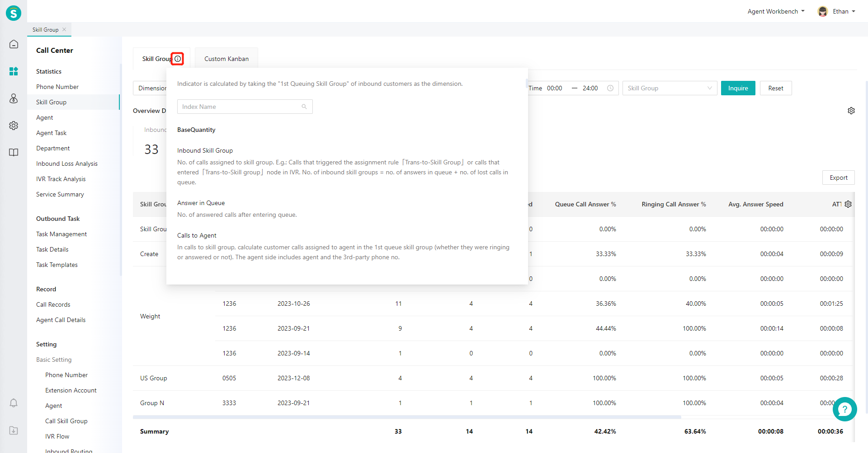Open the download center icon in left rail

click(x=14, y=430)
